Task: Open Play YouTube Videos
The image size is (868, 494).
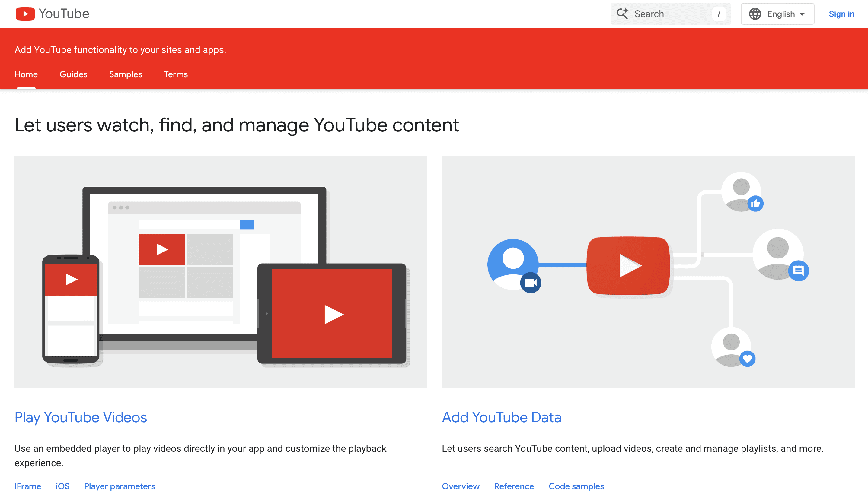Action: (x=81, y=417)
